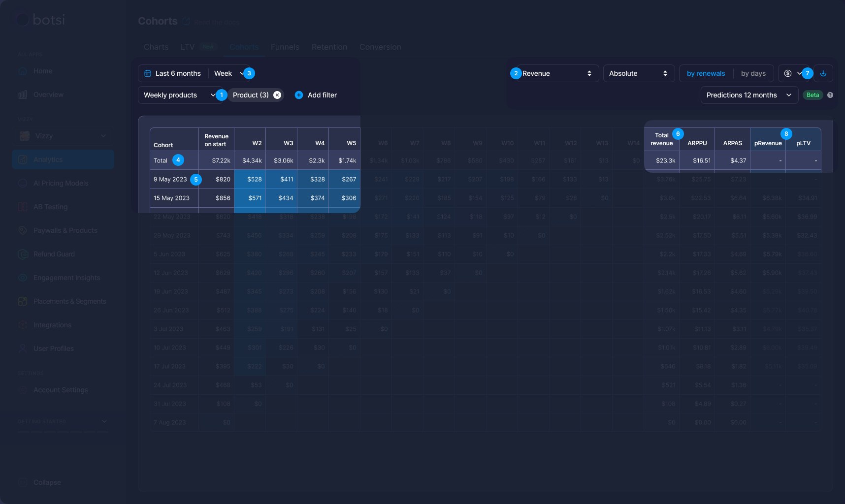Remove the Product (3) filter
Screen dimensions: 845x504
click(277, 95)
